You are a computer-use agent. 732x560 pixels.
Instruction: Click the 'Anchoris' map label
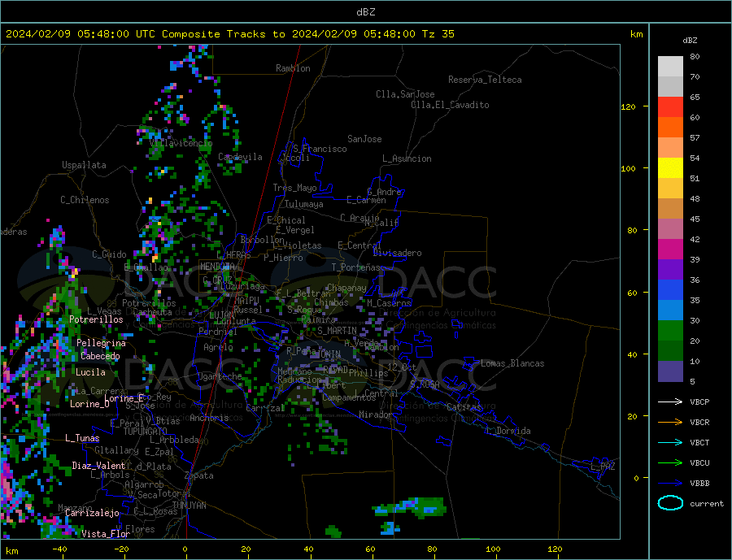(x=209, y=418)
